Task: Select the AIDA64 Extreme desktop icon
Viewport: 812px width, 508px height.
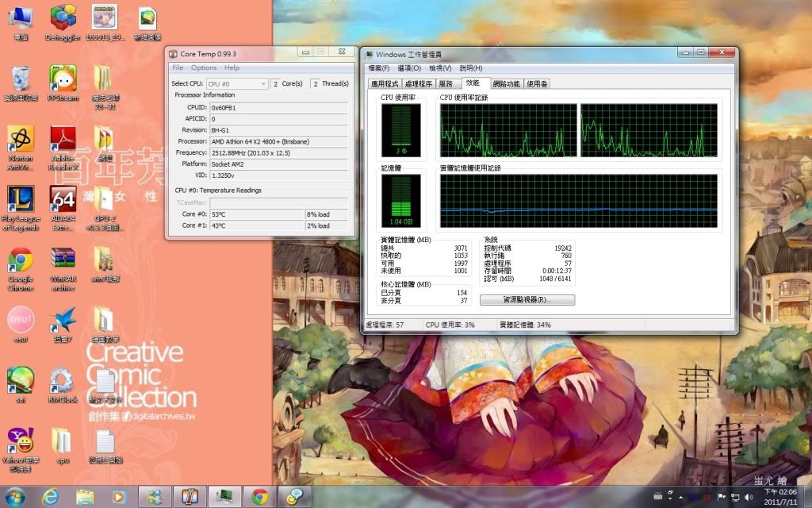Action: point(63,207)
